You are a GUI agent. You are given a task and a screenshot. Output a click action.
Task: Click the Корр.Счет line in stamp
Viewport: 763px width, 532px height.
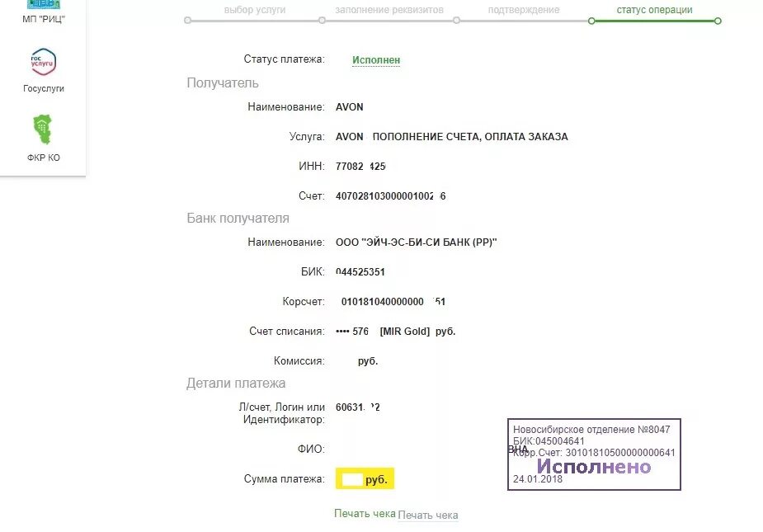(594, 453)
